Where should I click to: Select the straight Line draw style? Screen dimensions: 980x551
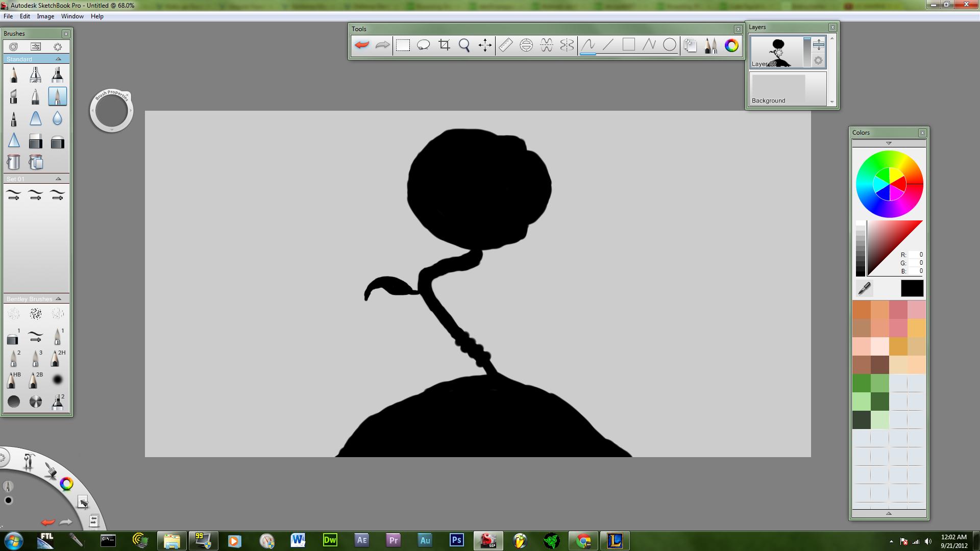tap(608, 45)
